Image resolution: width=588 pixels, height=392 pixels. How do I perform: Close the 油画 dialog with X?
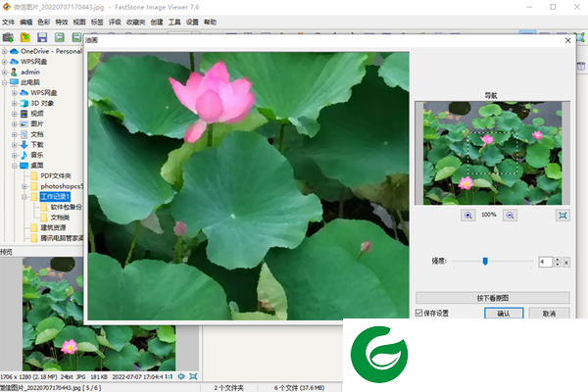pos(567,40)
